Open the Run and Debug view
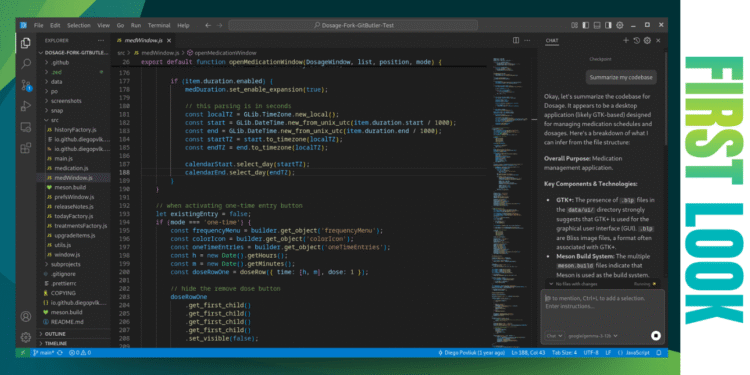 pos(26,106)
